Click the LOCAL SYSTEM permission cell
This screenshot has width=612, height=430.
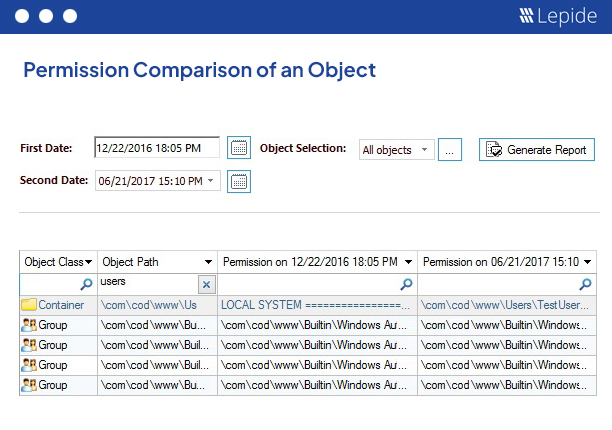coord(315,305)
